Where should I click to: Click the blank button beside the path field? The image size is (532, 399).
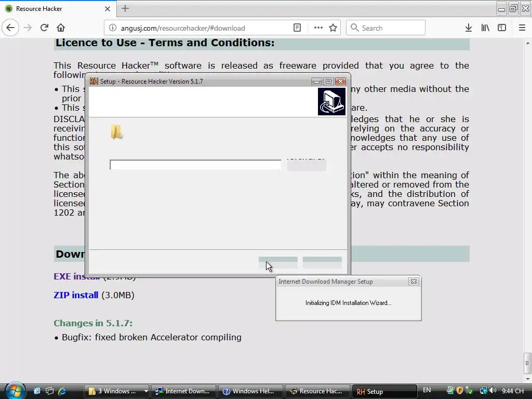pos(307,165)
